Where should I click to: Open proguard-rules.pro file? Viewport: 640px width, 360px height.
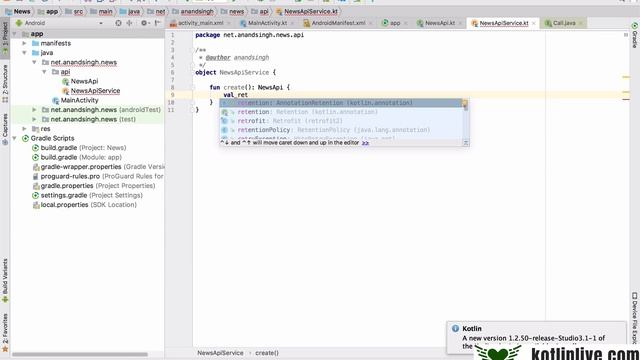coord(98,176)
